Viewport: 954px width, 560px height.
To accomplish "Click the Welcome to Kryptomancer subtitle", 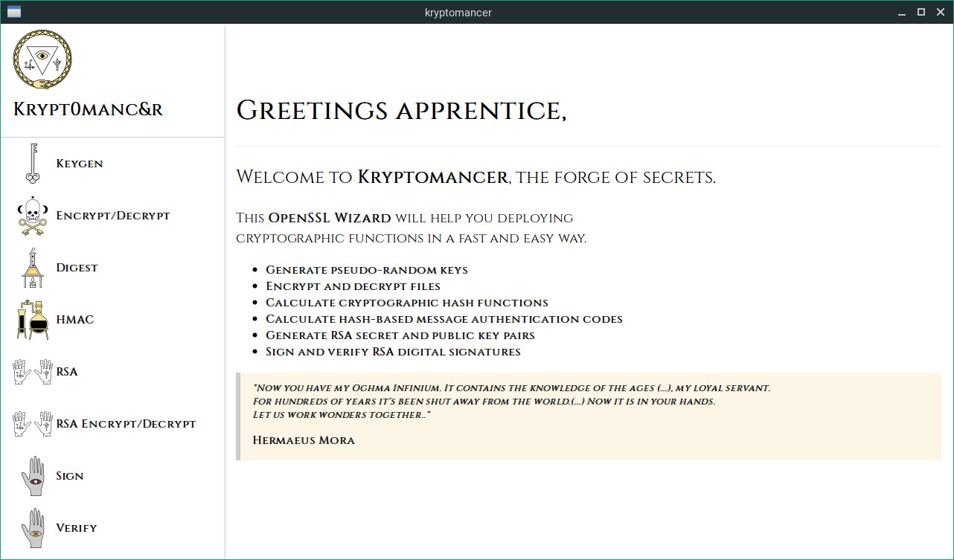I will [476, 177].
